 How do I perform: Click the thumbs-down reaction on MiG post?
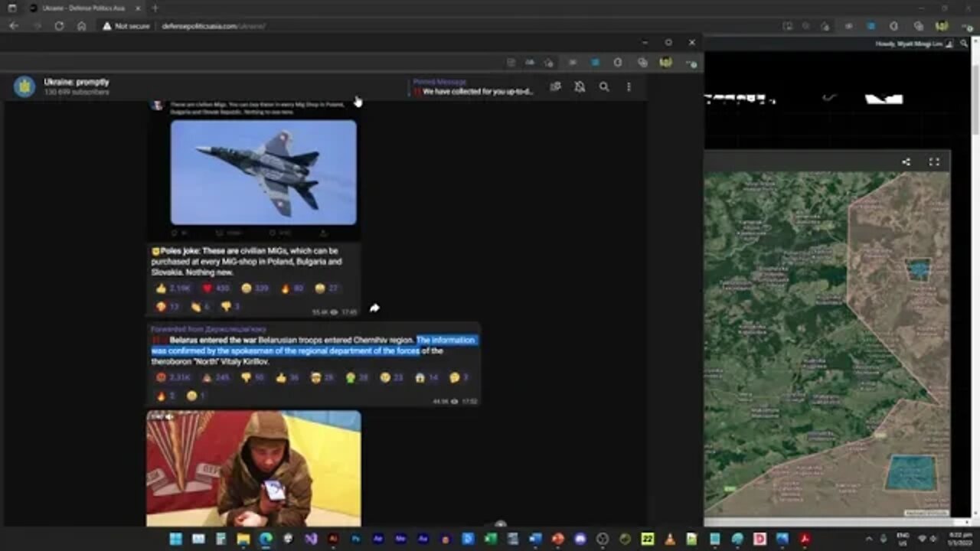tap(230, 306)
